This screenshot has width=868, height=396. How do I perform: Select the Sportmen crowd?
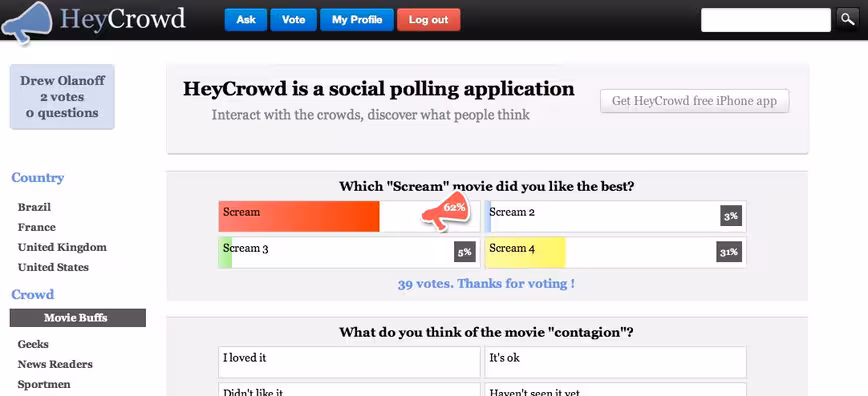coord(44,384)
